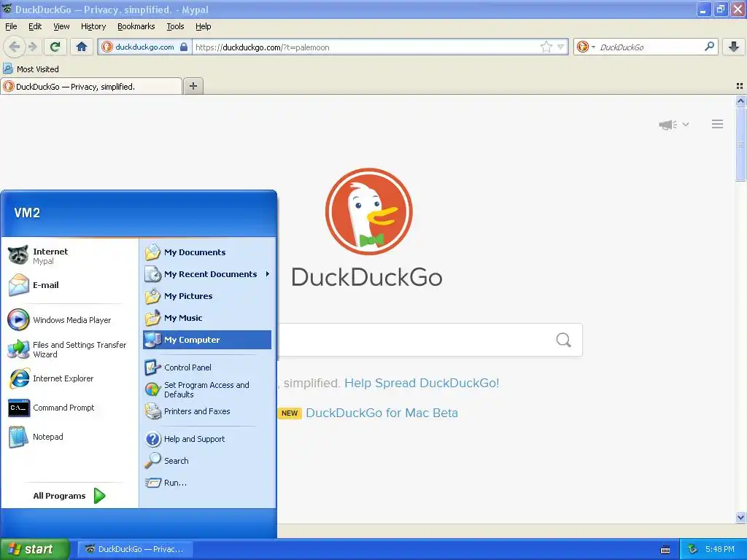Open My Computer
Screen dimensions: 747x560
[x=206, y=340]
